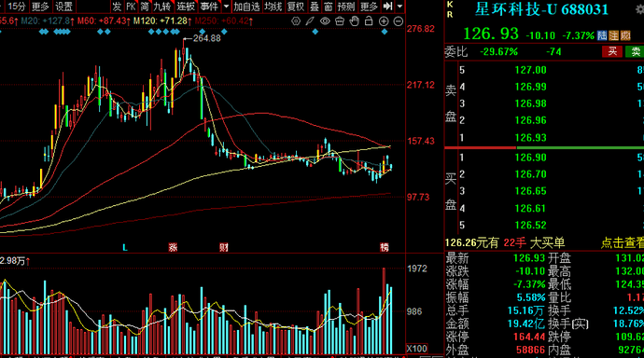Expand the dropdown arrow at toolbar end
The width and height of the screenshot is (644, 358).
tap(399, 7)
